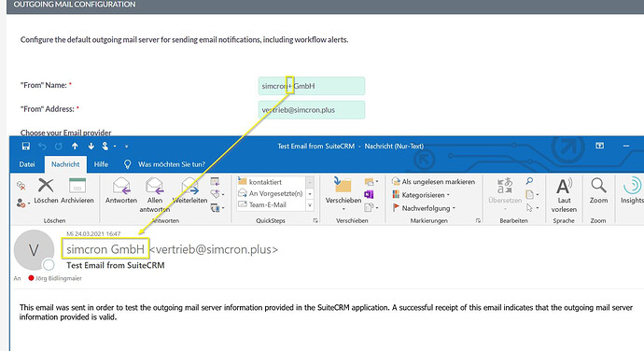Minimize the Outlook message window
Viewport: 644px width, 351px height.
[x=626, y=146]
